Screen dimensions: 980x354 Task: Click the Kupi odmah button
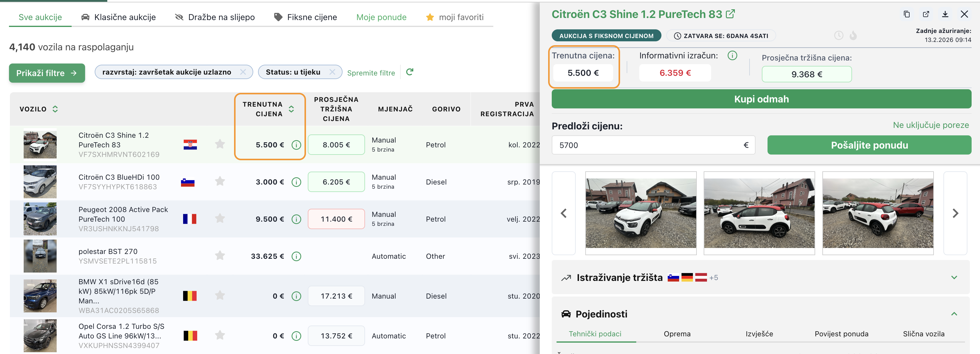pos(761,99)
